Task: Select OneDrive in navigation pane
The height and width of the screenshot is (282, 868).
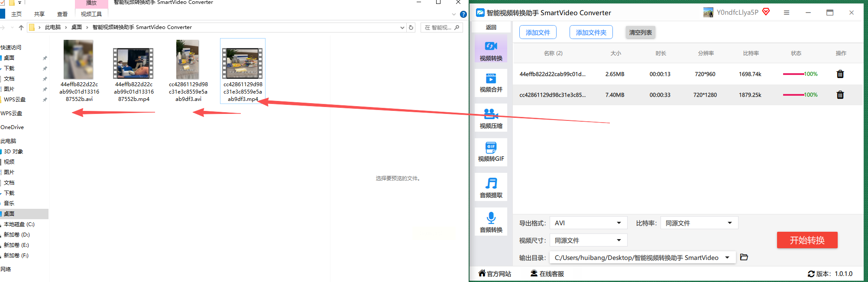Action: [x=12, y=127]
